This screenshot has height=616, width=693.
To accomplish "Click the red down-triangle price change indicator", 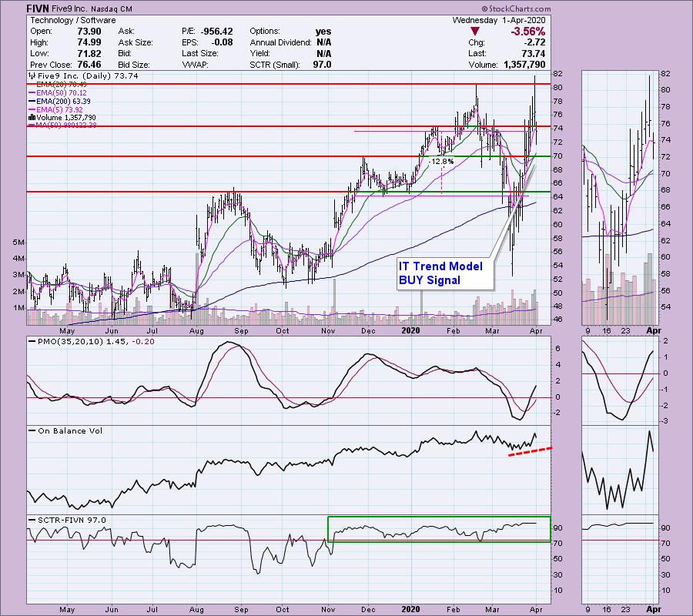I will pyautogui.click(x=474, y=32).
